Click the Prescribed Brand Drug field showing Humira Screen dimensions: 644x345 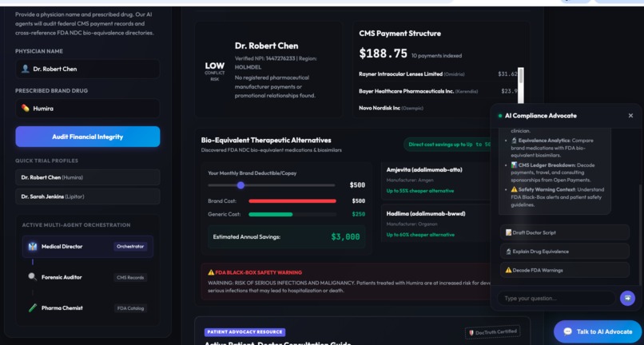click(x=87, y=109)
